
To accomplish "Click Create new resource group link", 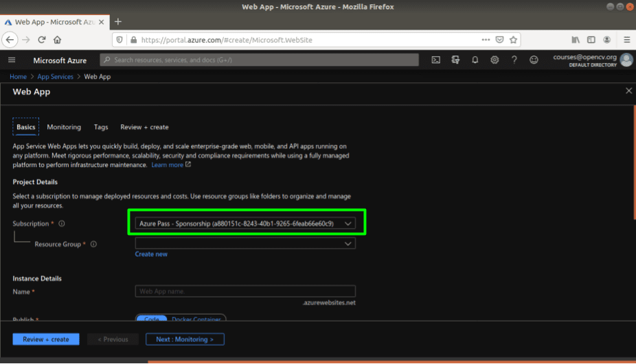I will pos(151,254).
